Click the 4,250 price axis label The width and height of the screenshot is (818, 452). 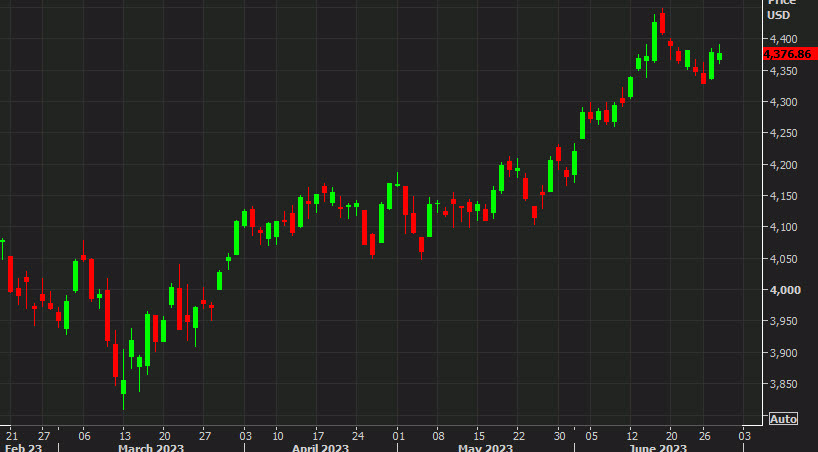click(784, 133)
